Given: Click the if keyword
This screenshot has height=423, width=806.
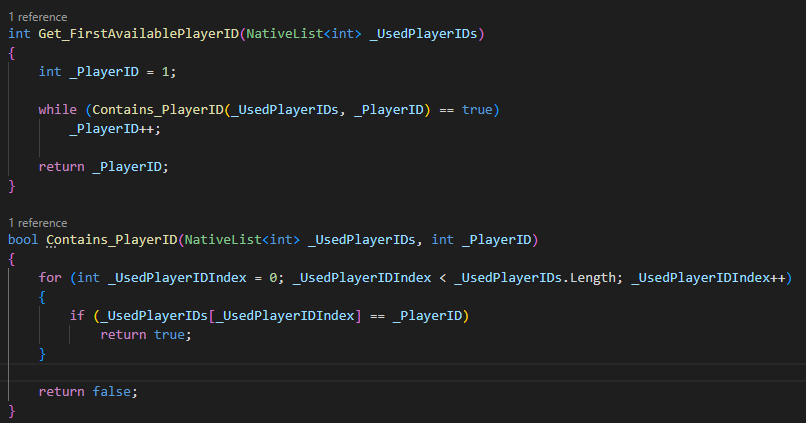Looking at the screenshot, I should pos(77,316).
